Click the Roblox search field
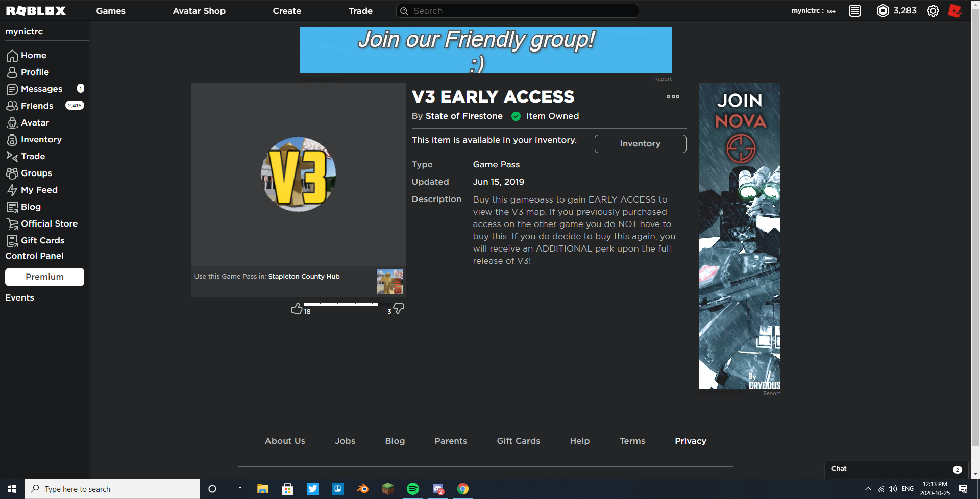This screenshot has width=980, height=499. click(x=518, y=11)
